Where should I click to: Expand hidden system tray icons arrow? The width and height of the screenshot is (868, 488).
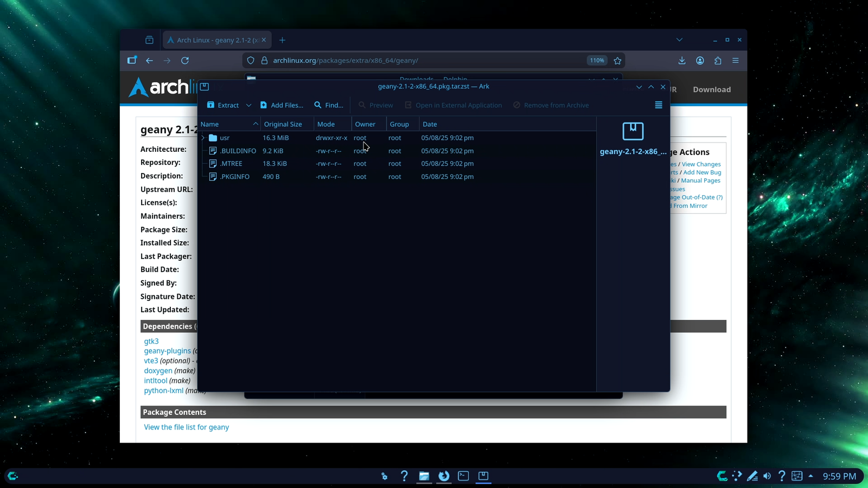pos(810,476)
